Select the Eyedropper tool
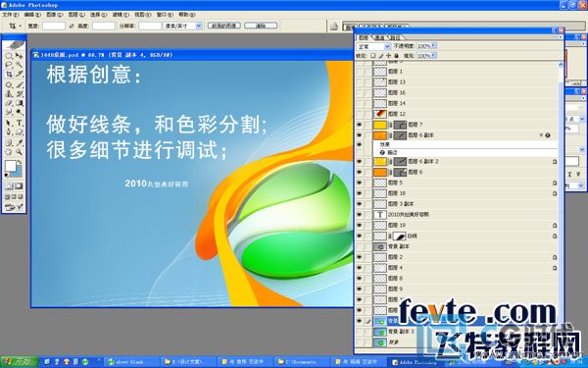The image size is (588, 368). pyautogui.click(x=20, y=142)
